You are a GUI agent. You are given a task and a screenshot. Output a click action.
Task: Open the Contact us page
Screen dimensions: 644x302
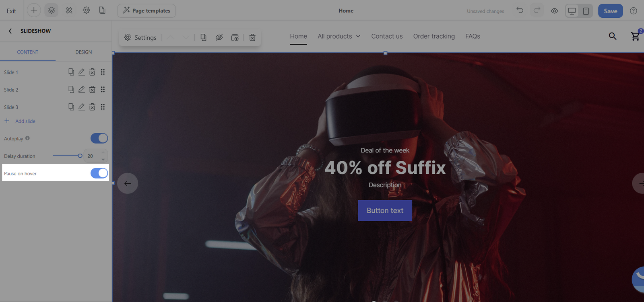click(387, 36)
